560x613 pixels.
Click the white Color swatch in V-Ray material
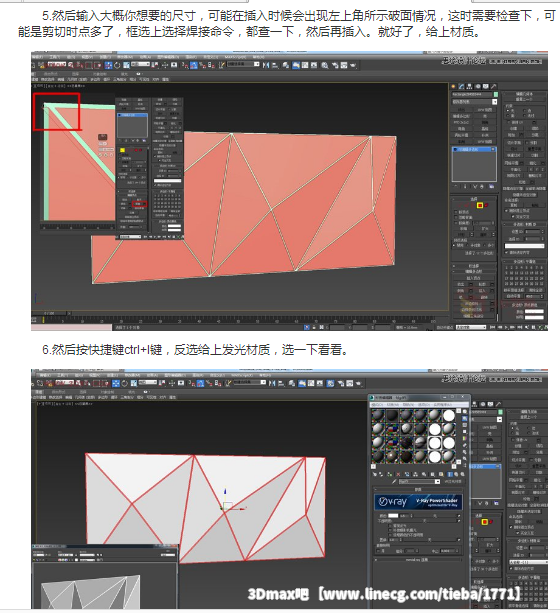tap(393, 516)
